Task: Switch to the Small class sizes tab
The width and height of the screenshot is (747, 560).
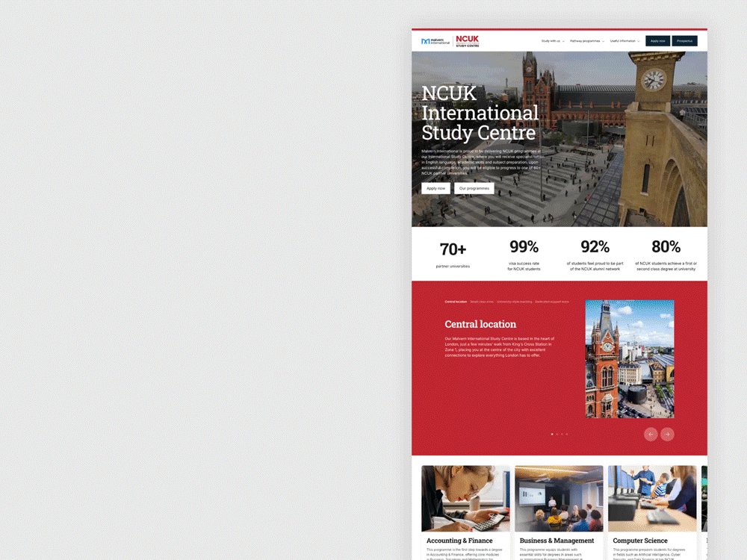Action: tap(482, 302)
